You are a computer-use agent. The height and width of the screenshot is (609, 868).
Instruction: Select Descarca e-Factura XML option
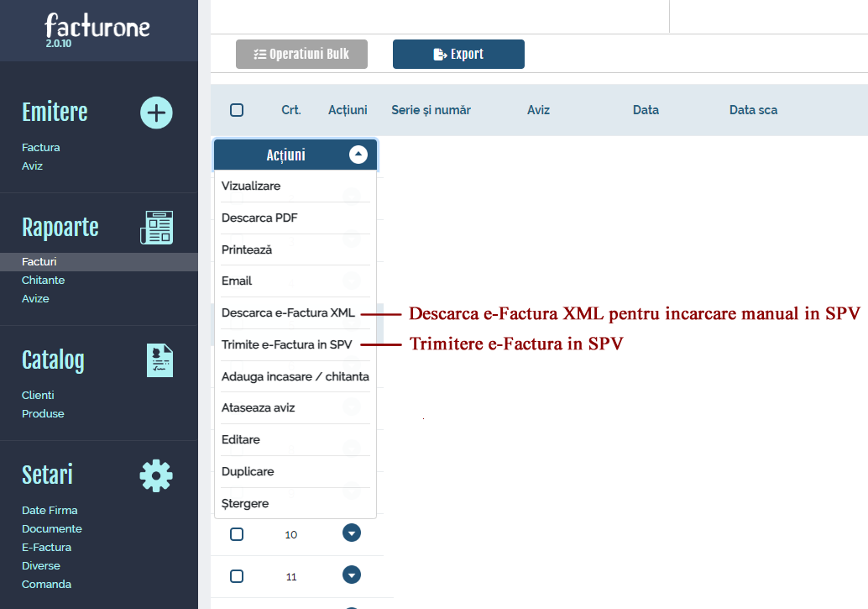point(295,312)
